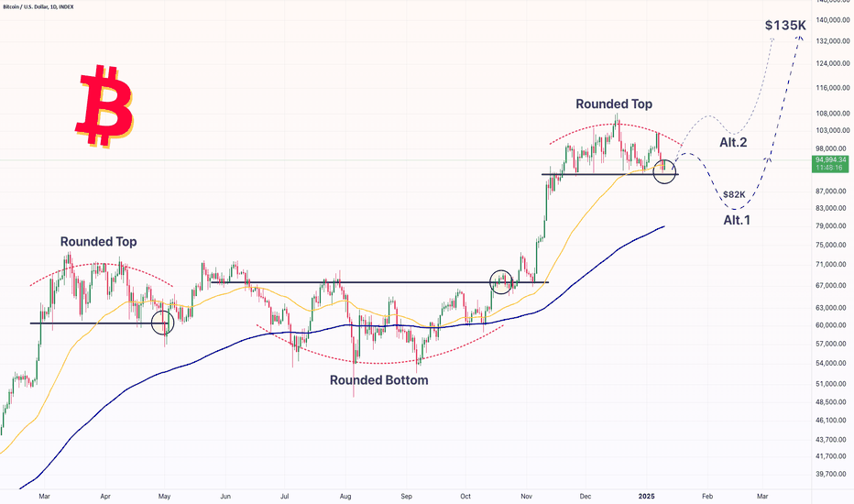Click the "Rounded Bottom" label

tap(378, 380)
